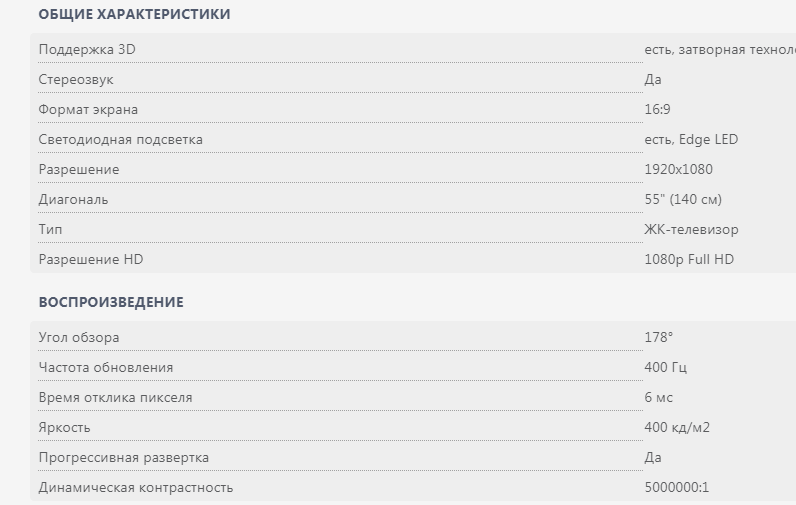Select the "Яркость" label

pyautogui.click(x=64, y=427)
